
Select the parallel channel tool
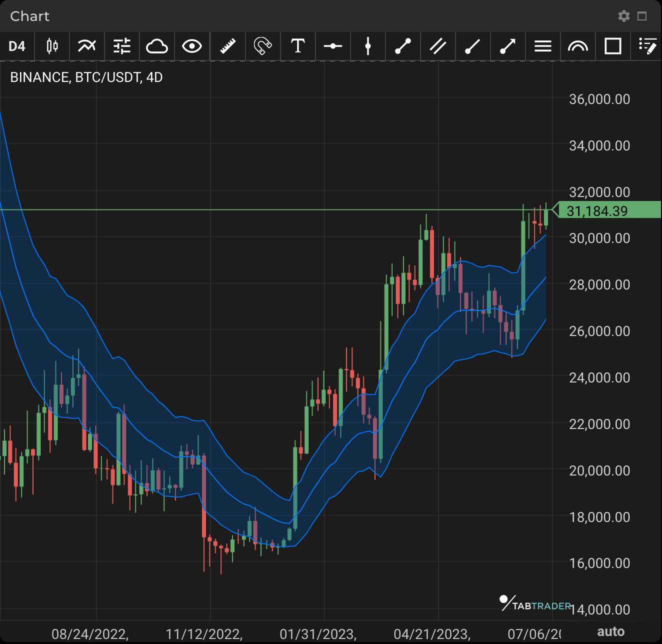point(438,46)
